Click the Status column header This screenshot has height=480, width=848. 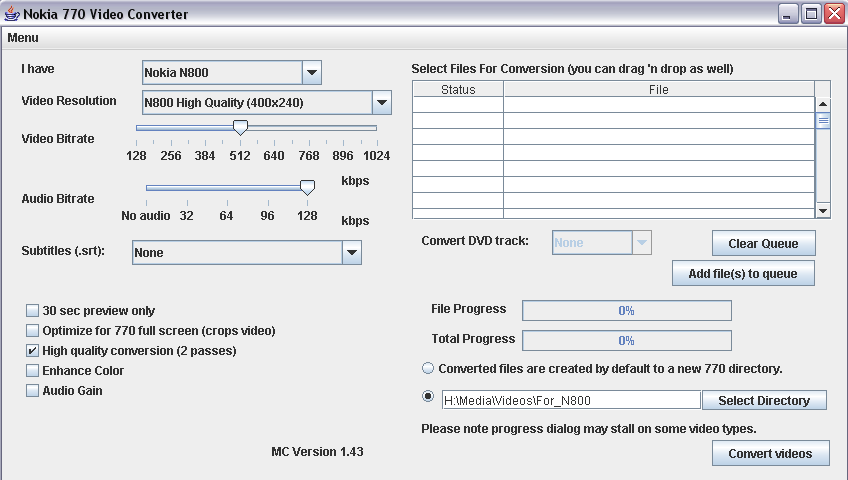[x=458, y=89]
